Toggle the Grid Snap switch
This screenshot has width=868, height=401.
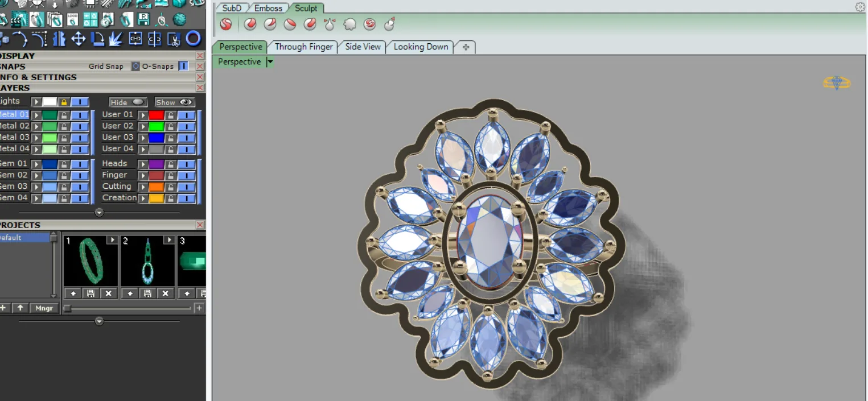point(135,67)
